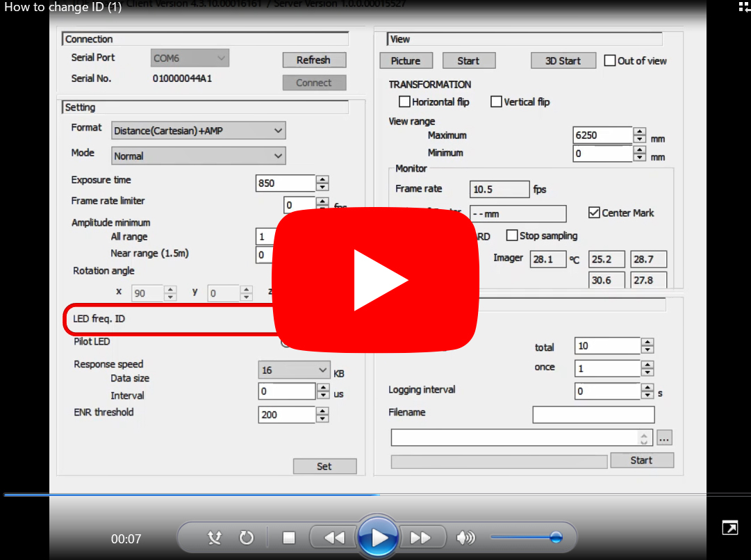Toggle shuffle with the crossed-arrows icon

215,537
